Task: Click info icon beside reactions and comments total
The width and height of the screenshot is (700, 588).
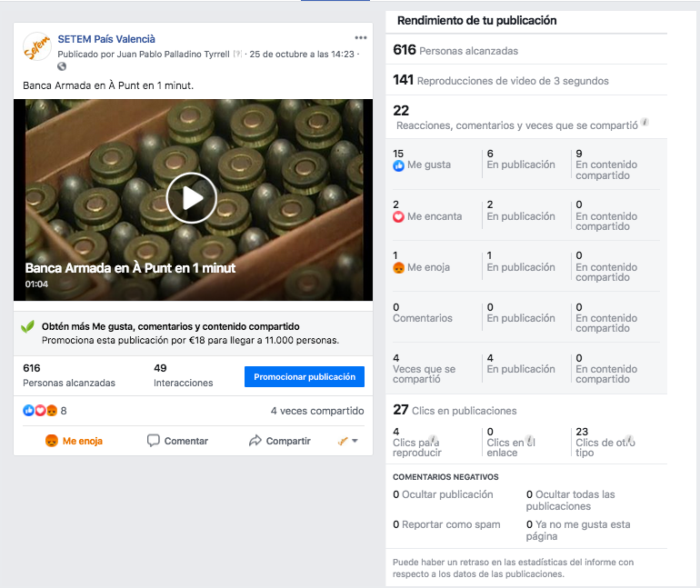Action: pyautogui.click(x=645, y=122)
